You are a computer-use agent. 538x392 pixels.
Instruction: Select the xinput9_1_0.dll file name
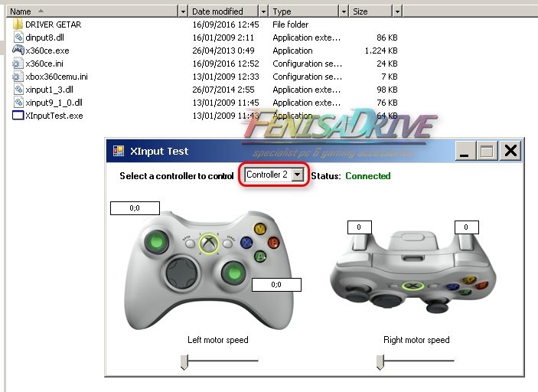pyautogui.click(x=54, y=103)
